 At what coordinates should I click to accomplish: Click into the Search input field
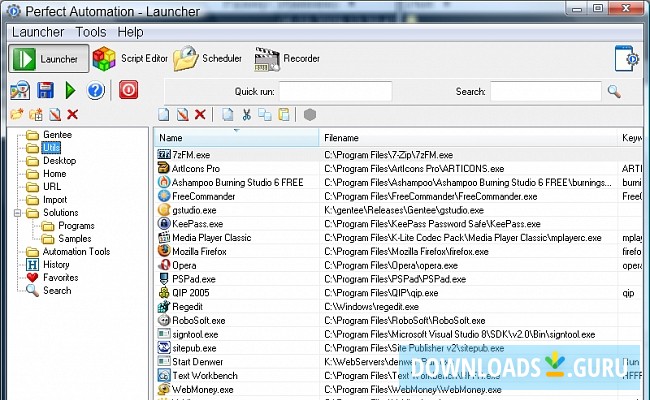pyautogui.click(x=546, y=91)
